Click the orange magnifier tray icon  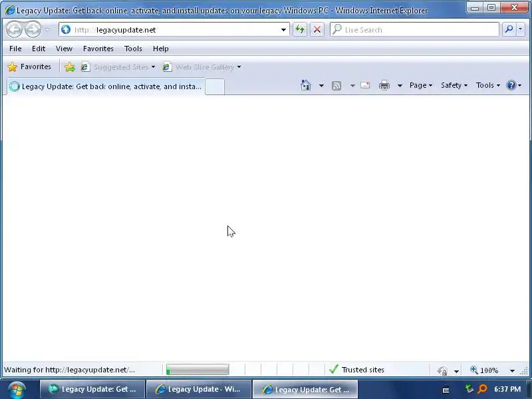click(x=482, y=389)
